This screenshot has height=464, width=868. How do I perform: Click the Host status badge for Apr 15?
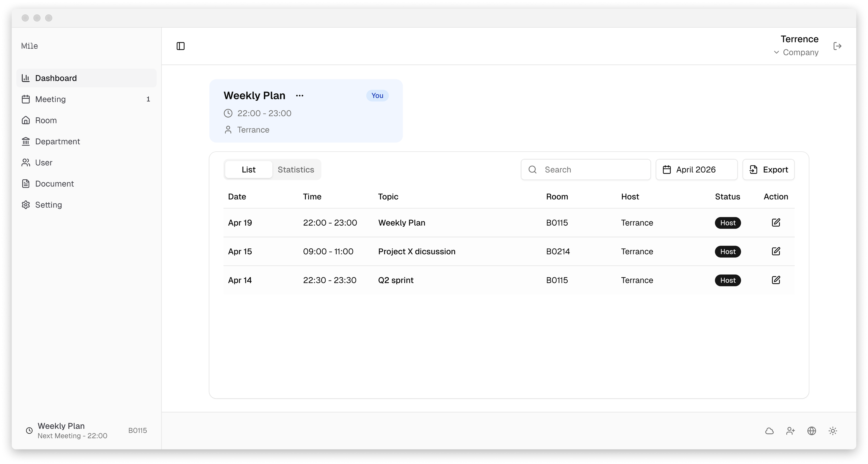click(x=728, y=252)
